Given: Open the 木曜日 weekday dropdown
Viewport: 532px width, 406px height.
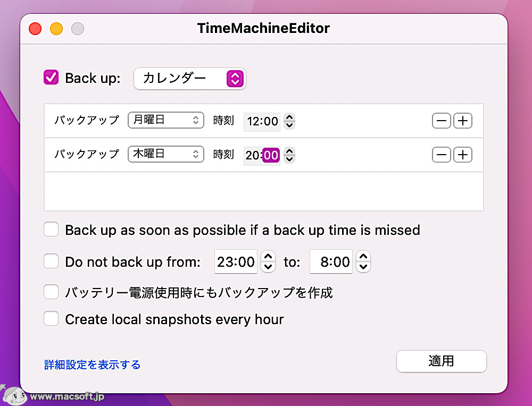Looking at the screenshot, I should [165, 154].
